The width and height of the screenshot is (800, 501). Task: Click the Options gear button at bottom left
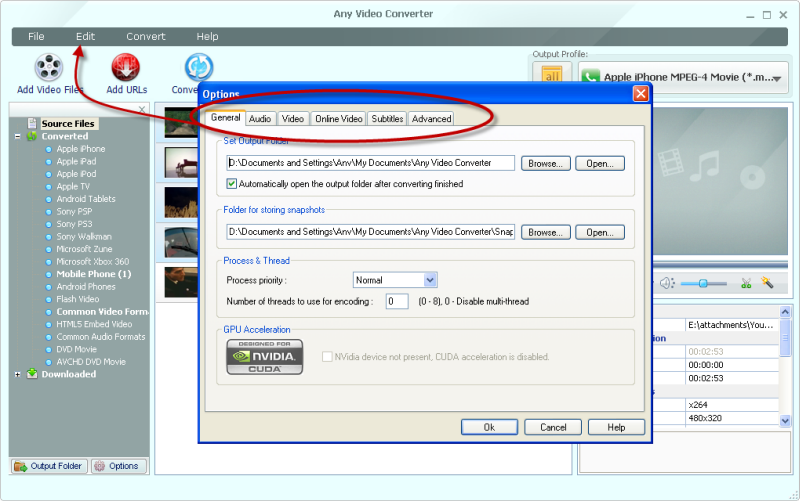[118, 466]
